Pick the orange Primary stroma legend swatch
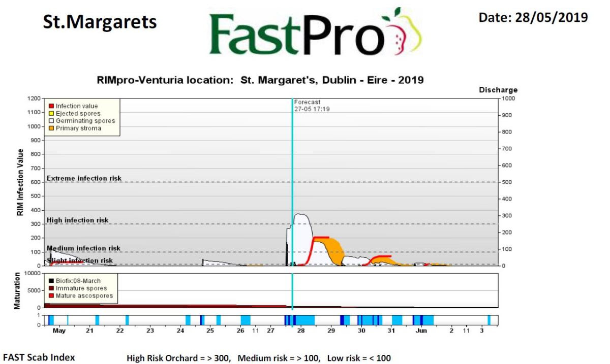Screen dimensions: 610x364 point(51,128)
